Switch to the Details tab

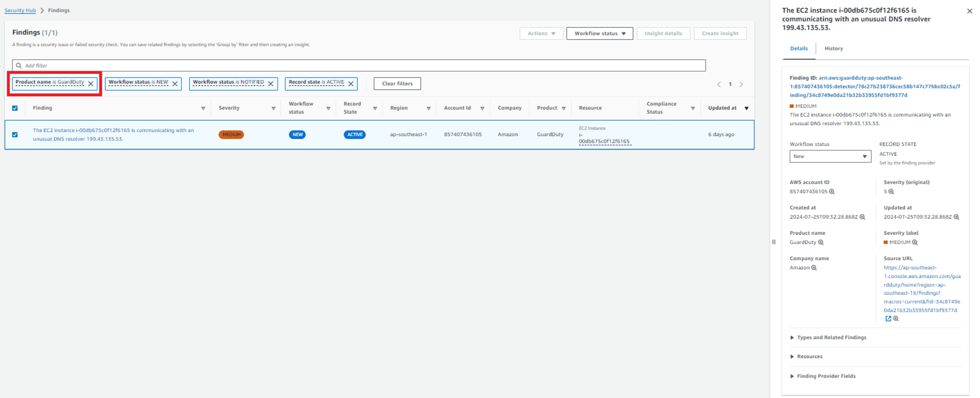(799, 49)
